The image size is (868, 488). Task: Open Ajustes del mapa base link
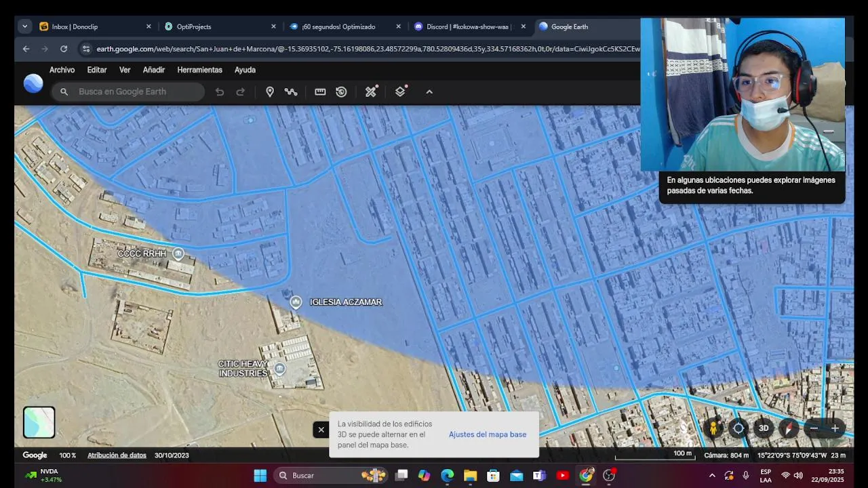point(488,434)
